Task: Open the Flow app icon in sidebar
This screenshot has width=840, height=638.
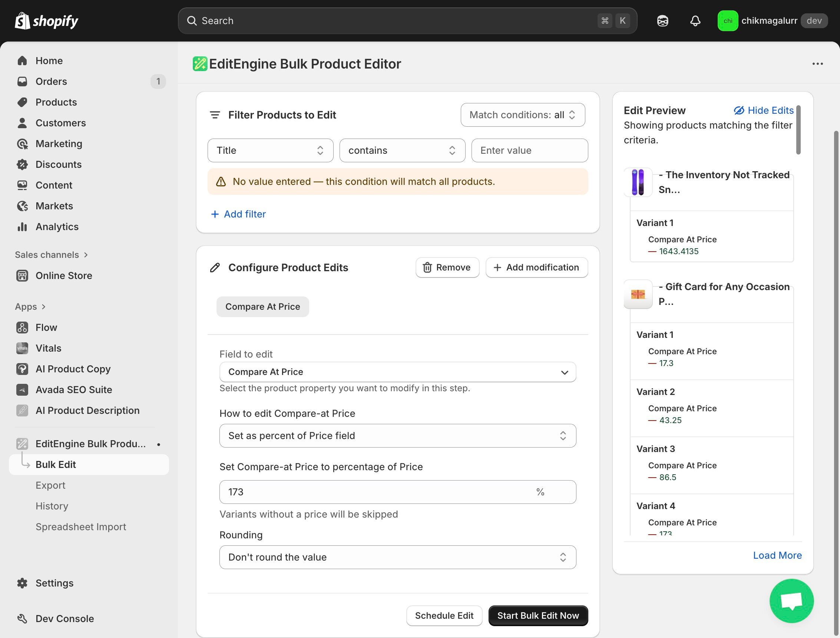Action: pyautogui.click(x=22, y=328)
